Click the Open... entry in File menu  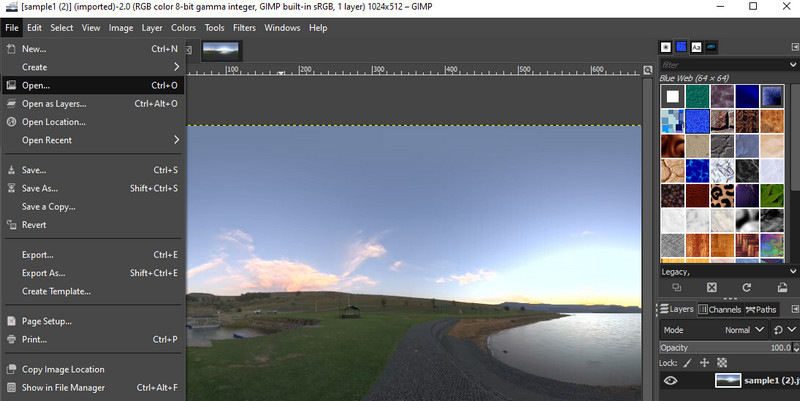pyautogui.click(x=36, y=85)
